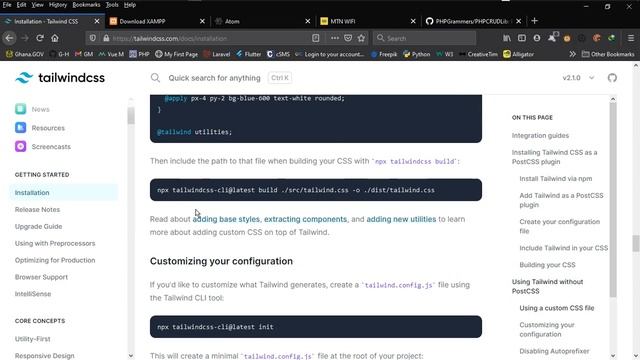640x360 pixels.
Task: Open page actions three-dot menu
Action: (335, 38)
